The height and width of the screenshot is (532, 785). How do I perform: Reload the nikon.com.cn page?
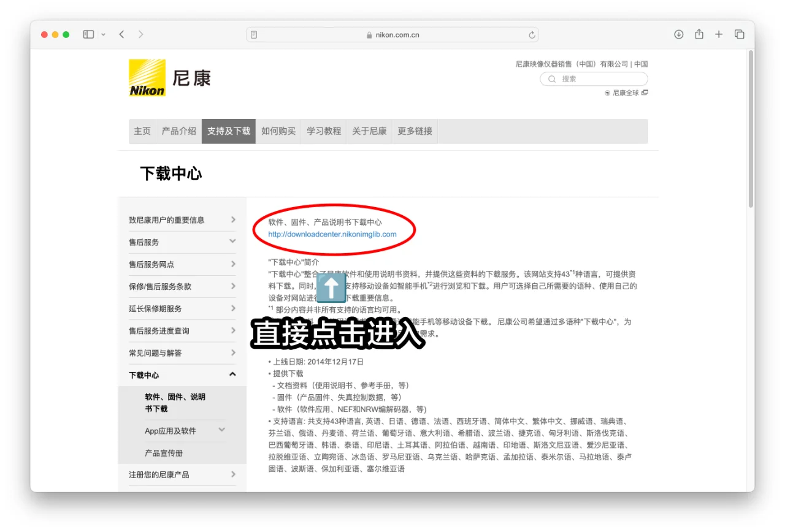(x=531, y=34)
